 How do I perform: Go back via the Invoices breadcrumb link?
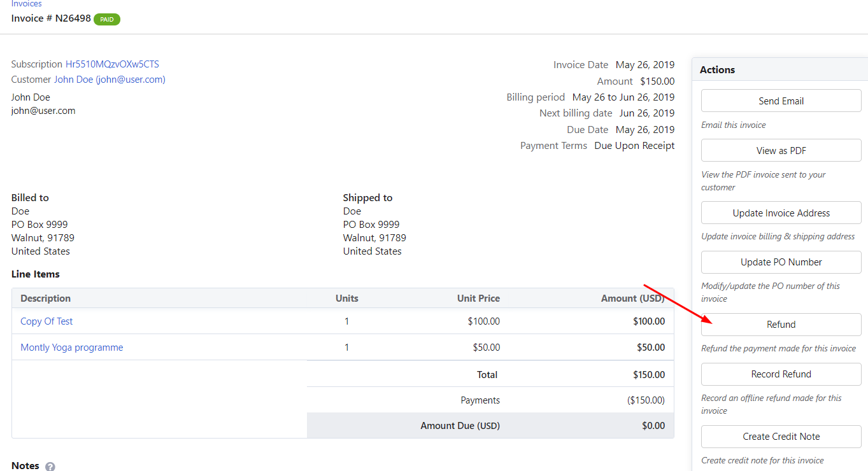[x=26, y=4]
